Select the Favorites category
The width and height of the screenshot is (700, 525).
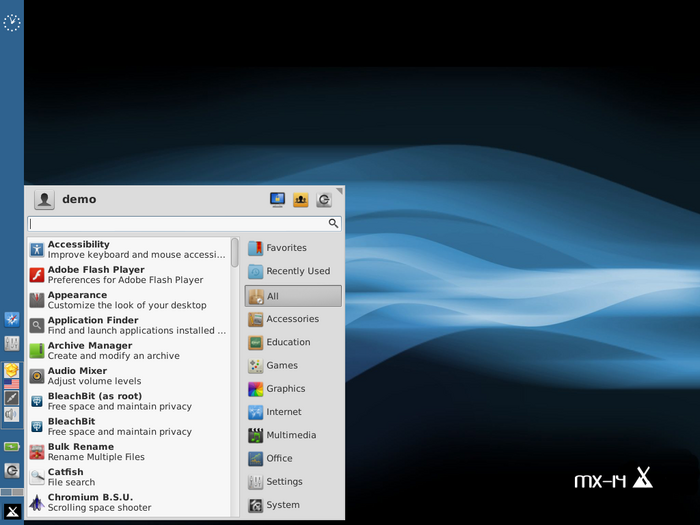[x=286, y=248]
